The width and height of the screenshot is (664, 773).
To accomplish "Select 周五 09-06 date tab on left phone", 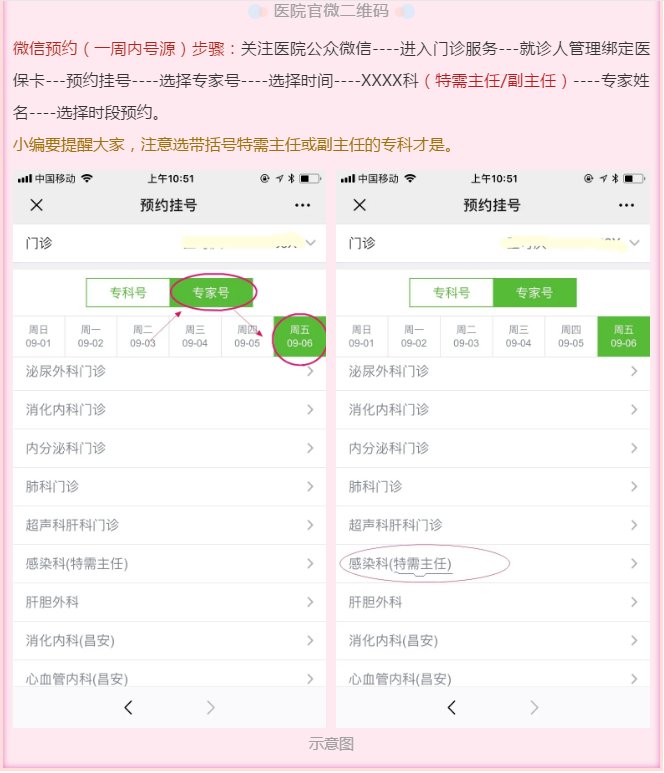I will [299, 336].
